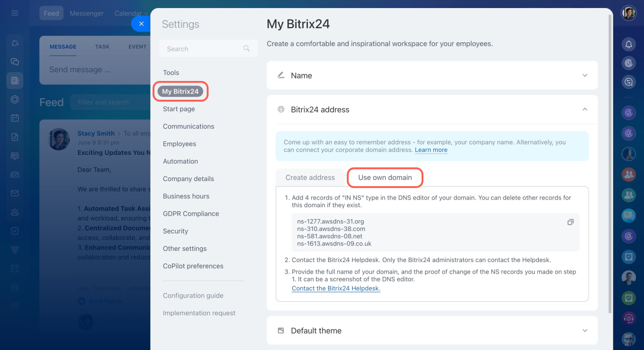Open the CoPilot preferences menu item
The image size is (644, 350).
coord(193,266)
